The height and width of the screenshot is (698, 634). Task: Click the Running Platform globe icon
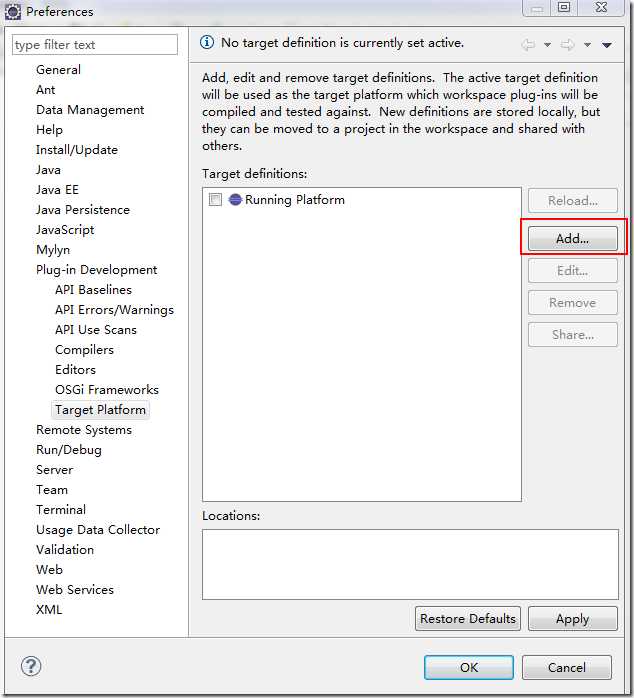(x=235, y=199)
